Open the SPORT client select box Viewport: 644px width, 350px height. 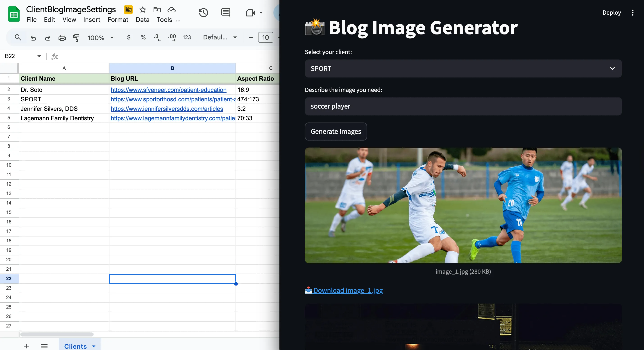click(x=463, y=68)
